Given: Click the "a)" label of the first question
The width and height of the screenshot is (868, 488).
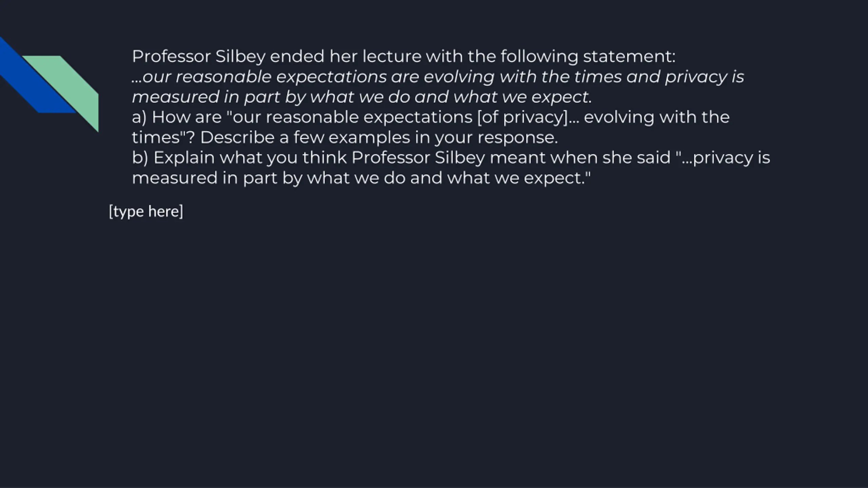Looking at the screenshot, I should (x=139, y=117).
